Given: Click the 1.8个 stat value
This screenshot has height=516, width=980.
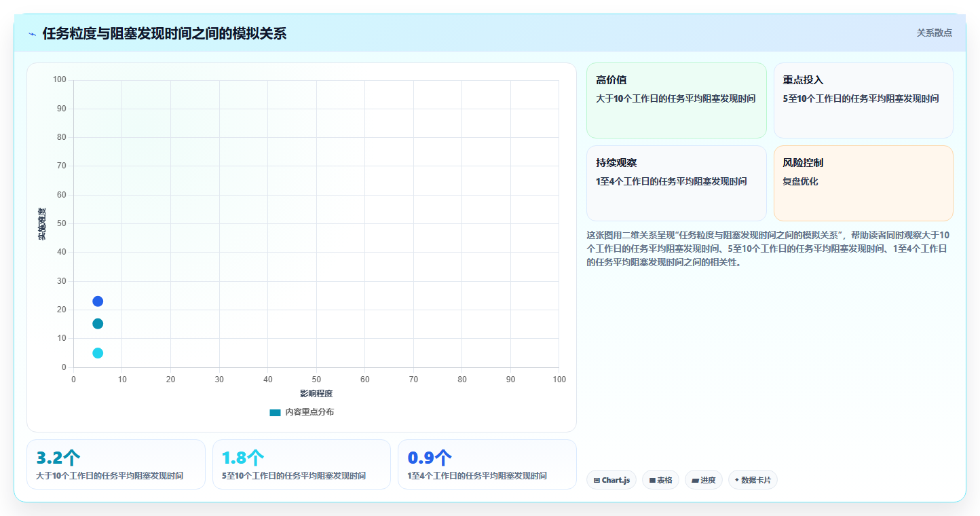Looking at the screenshot, I should point(243,458).
